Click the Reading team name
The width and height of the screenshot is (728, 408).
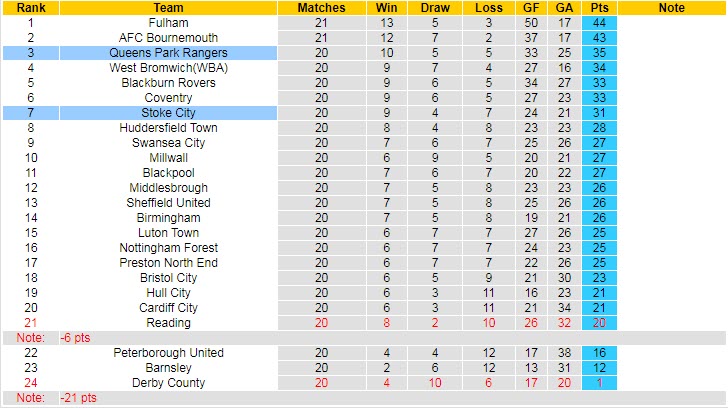pyautogui.click(x=167, y=323)
